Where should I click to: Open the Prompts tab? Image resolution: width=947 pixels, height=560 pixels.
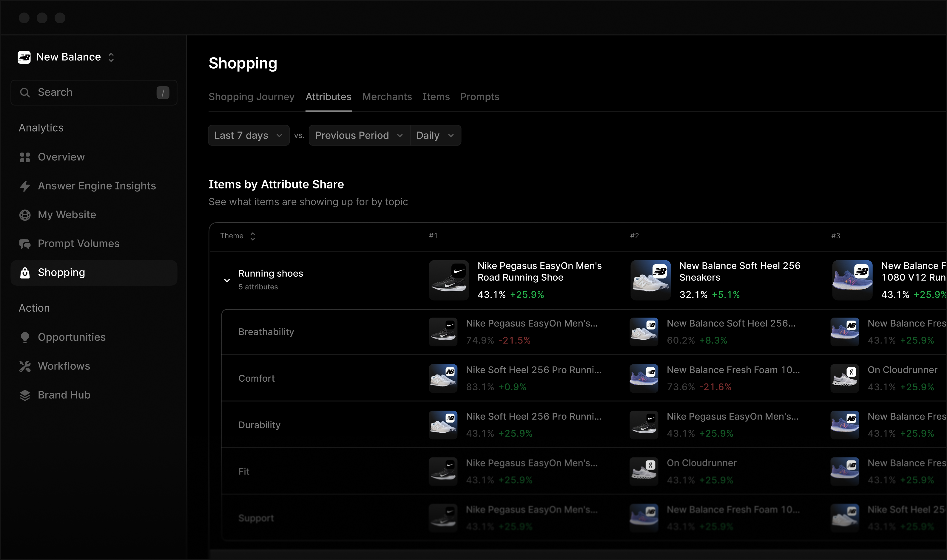[x=479, y=97]
